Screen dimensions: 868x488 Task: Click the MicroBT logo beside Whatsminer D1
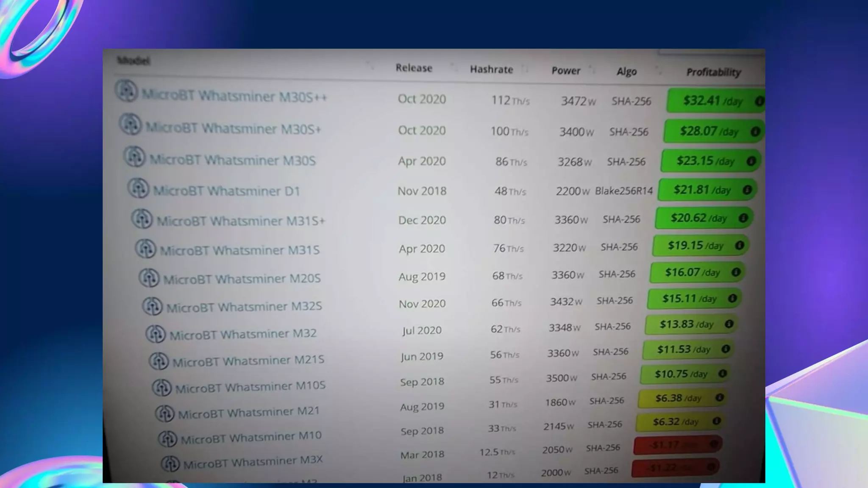138,188
